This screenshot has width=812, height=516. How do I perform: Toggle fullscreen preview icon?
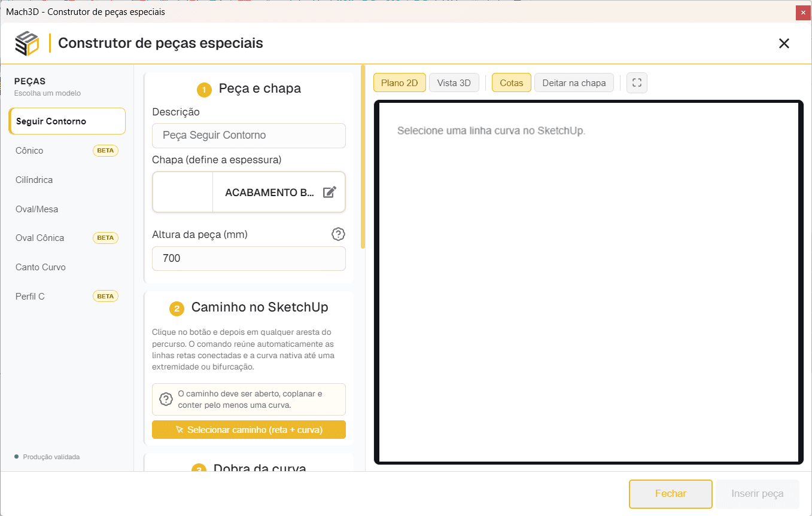click(x=637, y=83)
